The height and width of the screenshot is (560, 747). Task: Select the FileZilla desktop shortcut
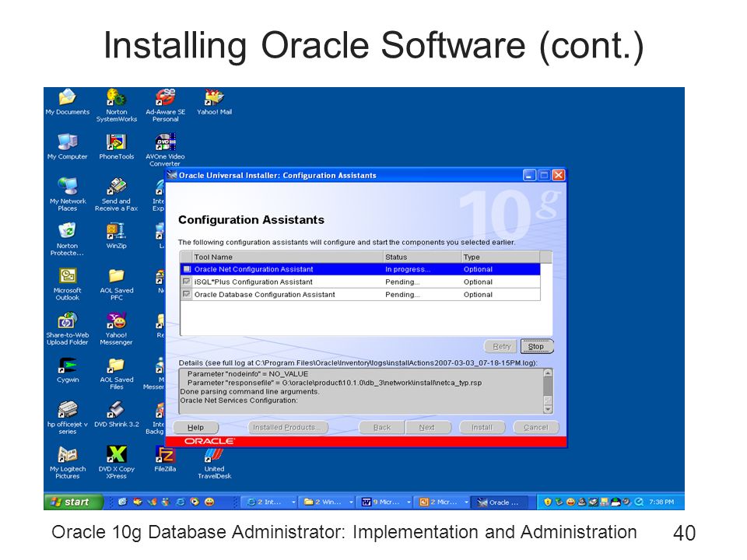point(165,459)
